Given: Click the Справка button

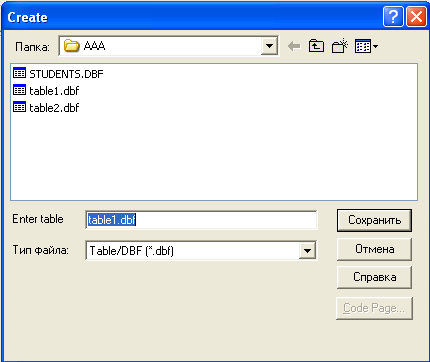Looking at the screenshot, I should pos(374,277).
